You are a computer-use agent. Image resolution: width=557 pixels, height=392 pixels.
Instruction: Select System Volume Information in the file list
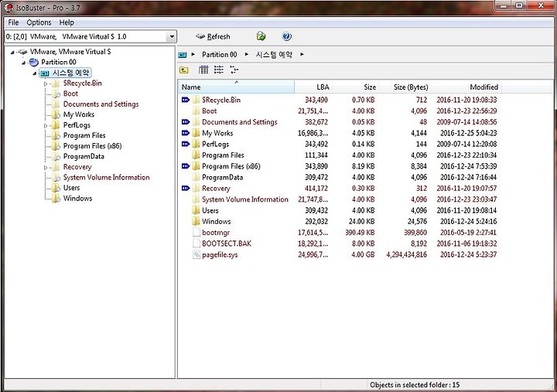point(245,199)
